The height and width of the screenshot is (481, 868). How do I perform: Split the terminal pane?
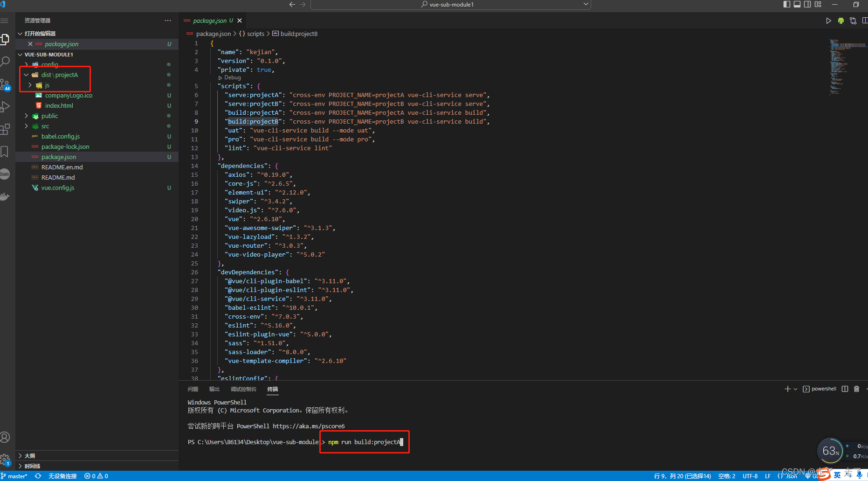845,389
